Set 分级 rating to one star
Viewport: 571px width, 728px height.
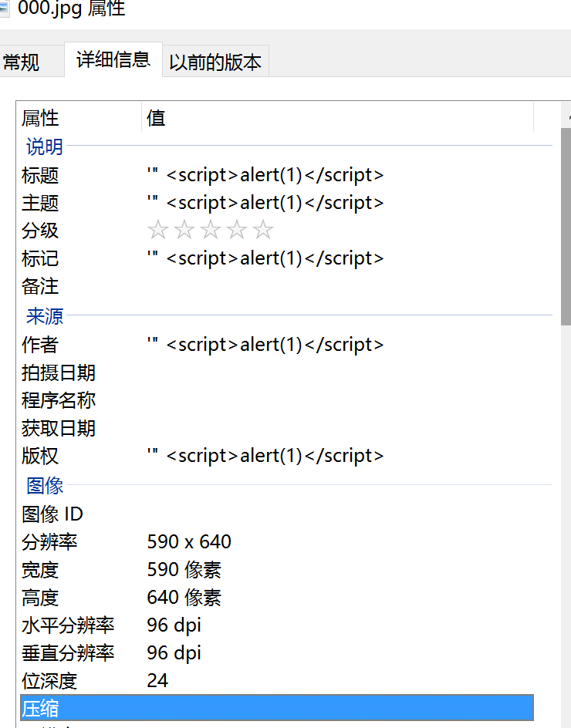158,230
